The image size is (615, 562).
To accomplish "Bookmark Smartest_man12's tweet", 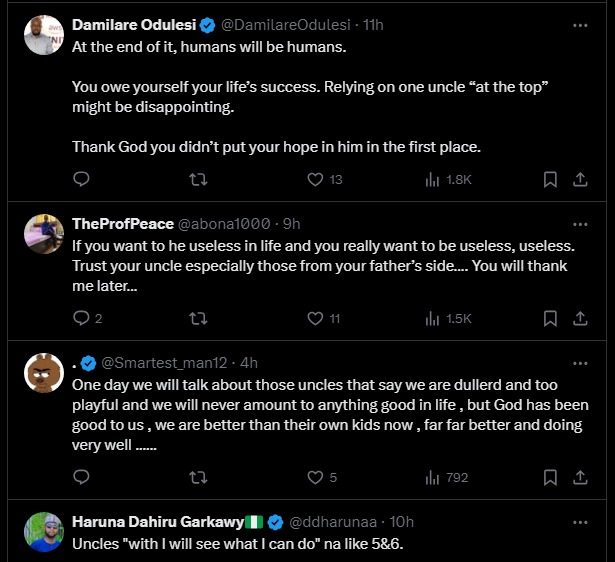I will tap(550, 478).
